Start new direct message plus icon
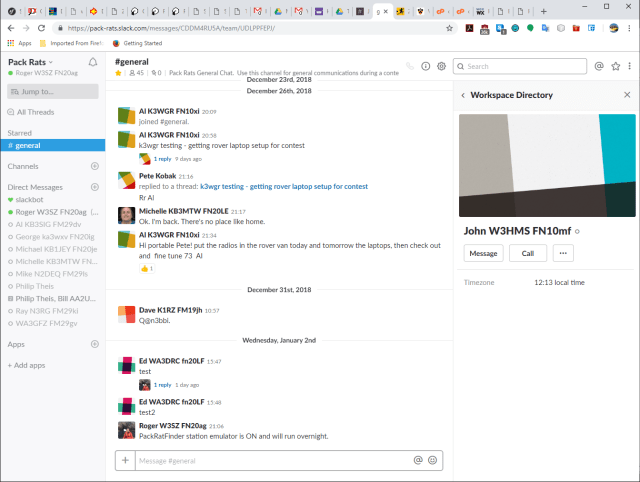 pos(95,187)
